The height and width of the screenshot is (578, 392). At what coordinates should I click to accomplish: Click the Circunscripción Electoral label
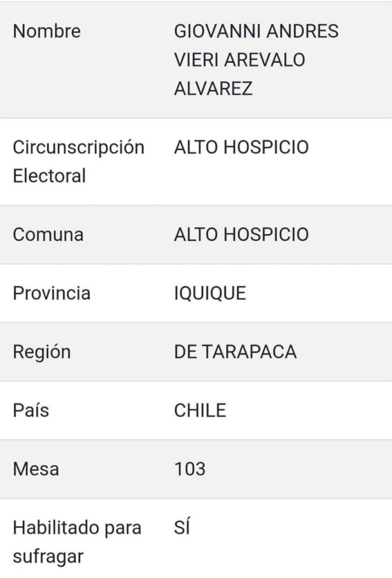point(78,161)
